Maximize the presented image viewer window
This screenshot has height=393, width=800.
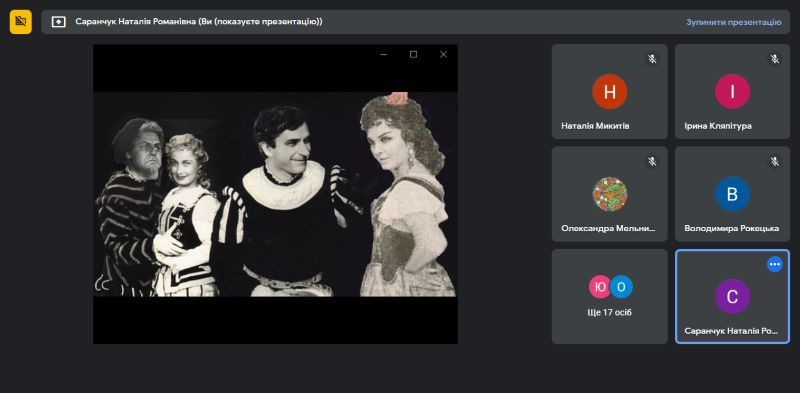(x=413, y=55)
